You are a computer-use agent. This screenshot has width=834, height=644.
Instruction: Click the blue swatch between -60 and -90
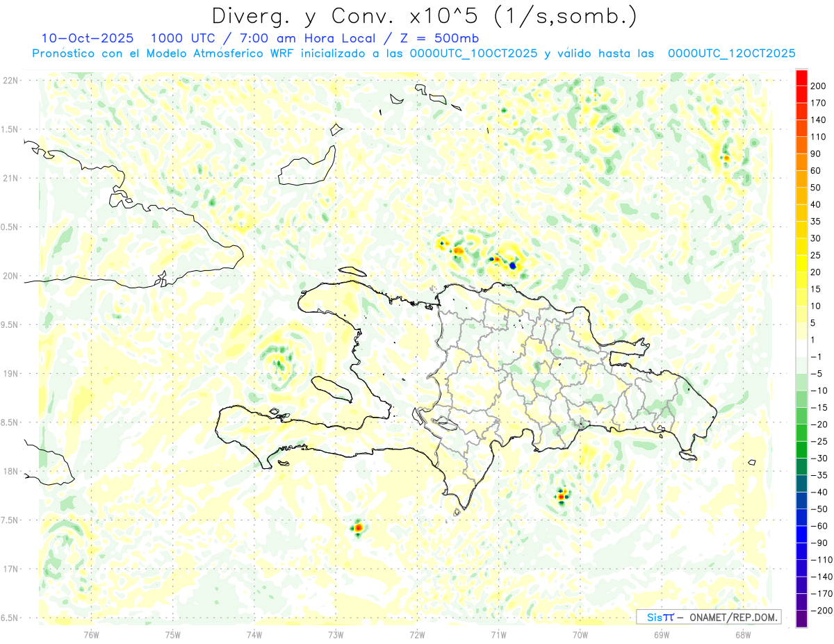802,534
